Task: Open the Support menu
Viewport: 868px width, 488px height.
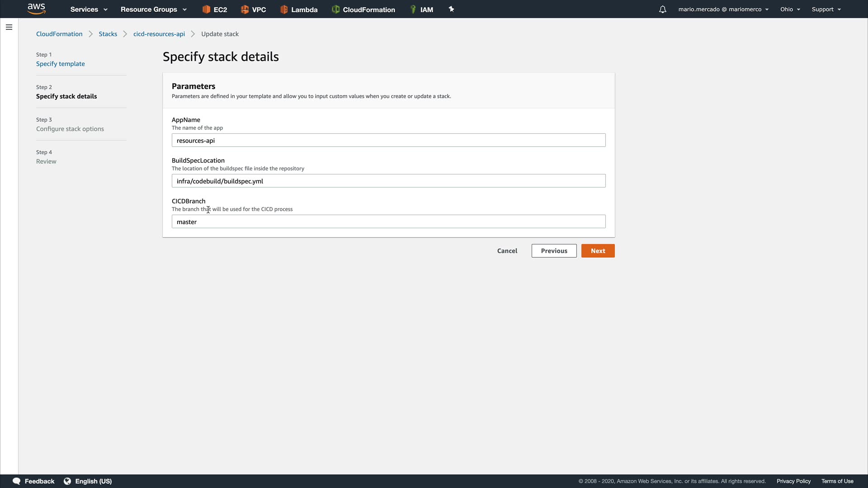Action: pos(826,9)
